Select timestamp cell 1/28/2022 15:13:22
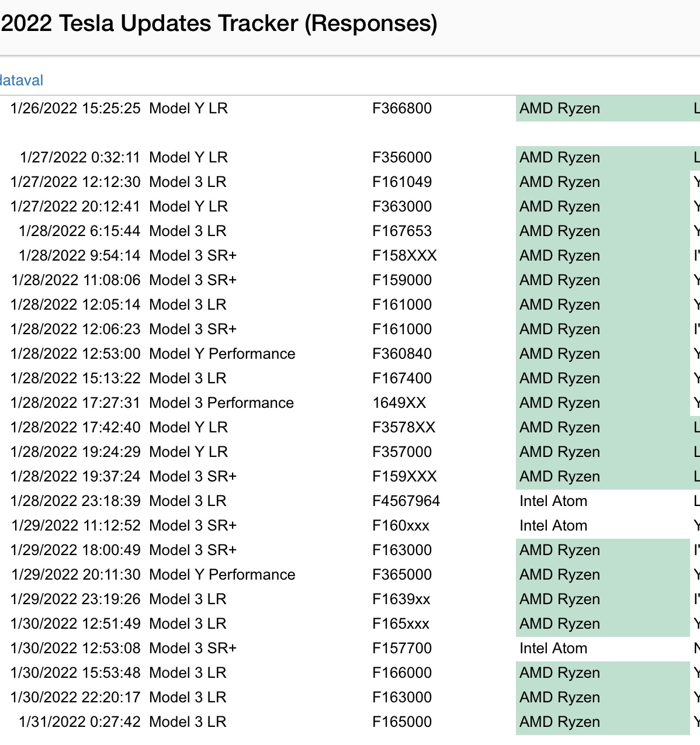The image size is (700, 745). point(75,378)
